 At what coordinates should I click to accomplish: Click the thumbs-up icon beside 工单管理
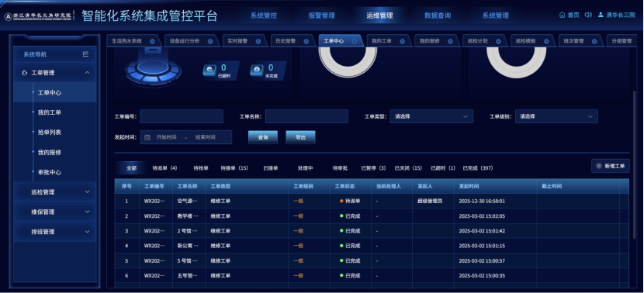coord(24,73)
